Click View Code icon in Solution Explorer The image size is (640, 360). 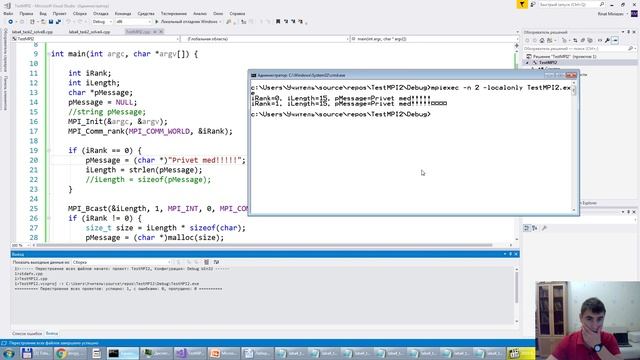click(x=600, y=40)
